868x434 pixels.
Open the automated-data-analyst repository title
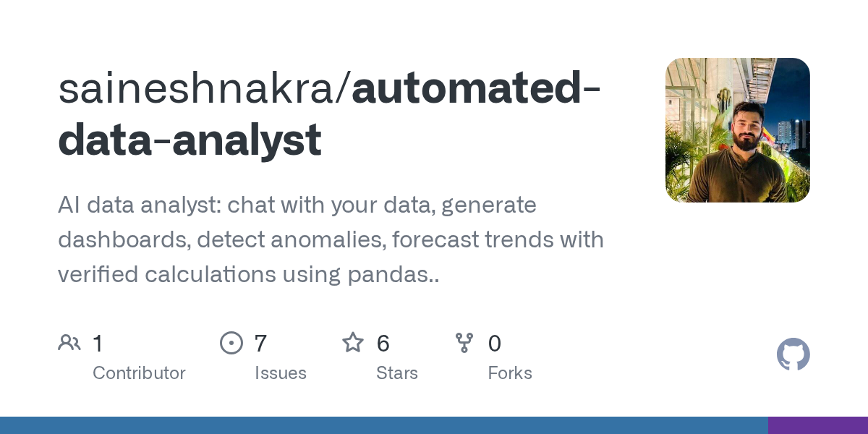[x=329, y=114]
